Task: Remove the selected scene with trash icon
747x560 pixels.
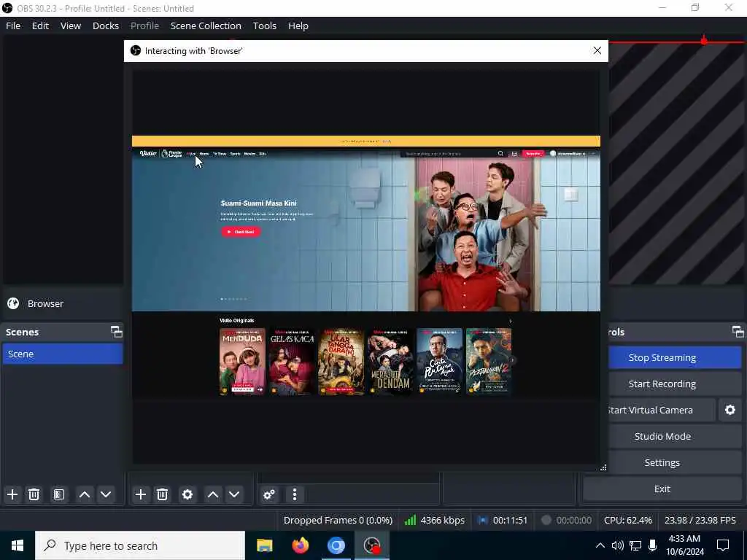Action: coord(34,494)
